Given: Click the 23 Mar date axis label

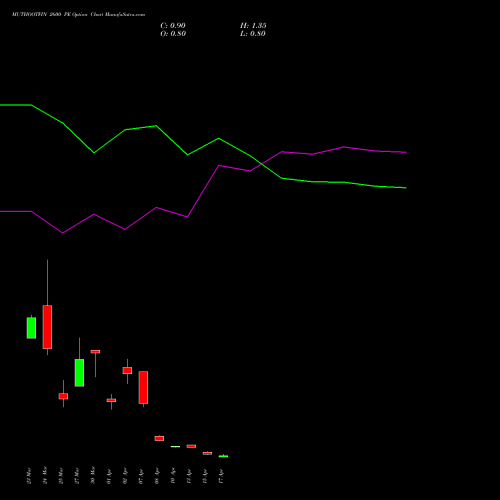Looking at the screenshot, I should pyautogui.click(x=29, y=476).
